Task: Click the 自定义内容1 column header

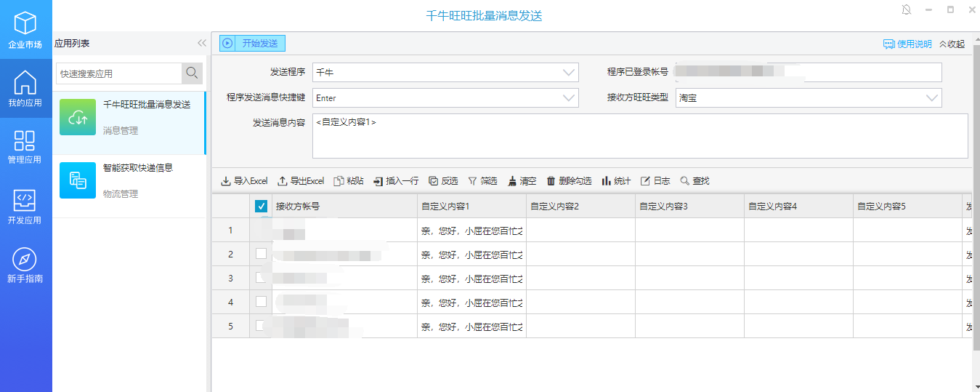Action: point(472,207)
